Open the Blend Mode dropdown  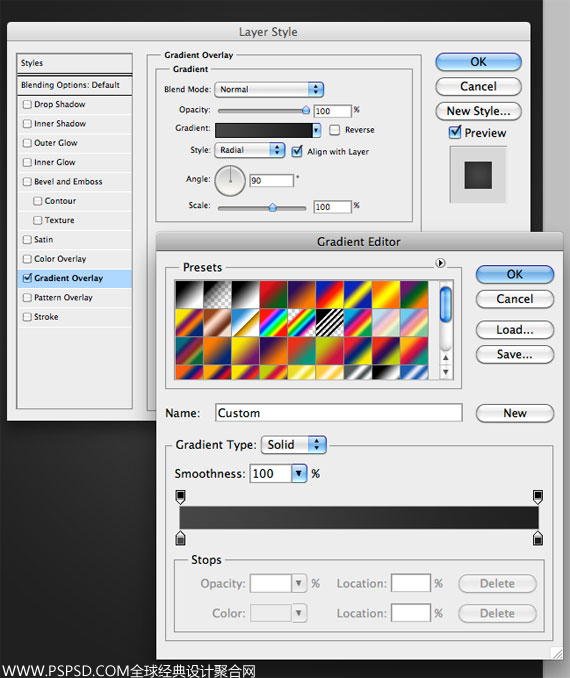pos(269,90)
